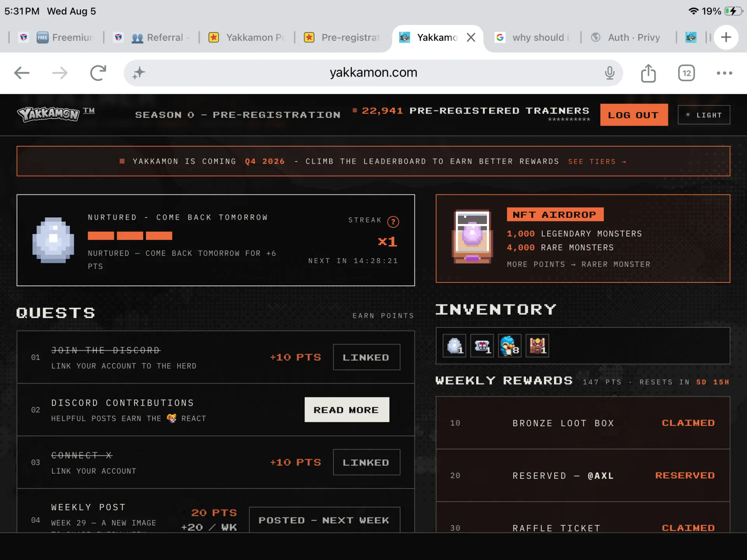747x560 pixels.
Task: Focus the yakkamon.com address bar
Action: coord(373,73)
